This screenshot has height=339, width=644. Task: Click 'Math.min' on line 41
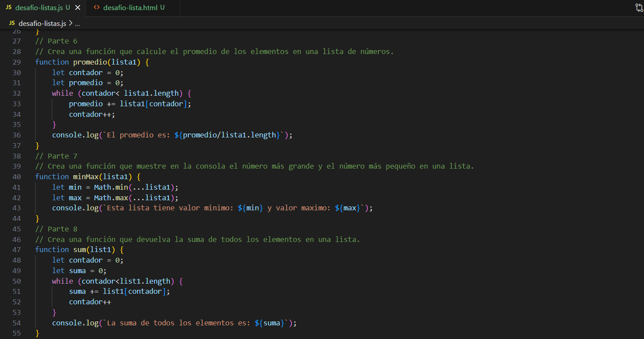(111, 187)
